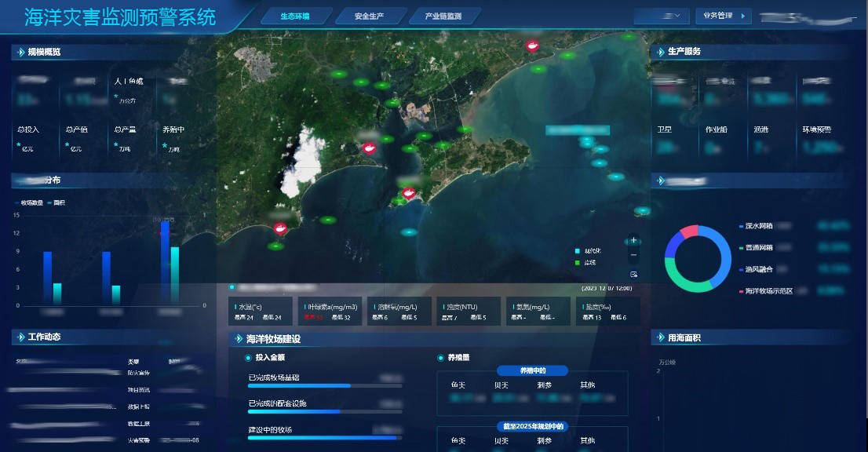
Task: Open the 安全生产 tab
Action: click(369, 16)
